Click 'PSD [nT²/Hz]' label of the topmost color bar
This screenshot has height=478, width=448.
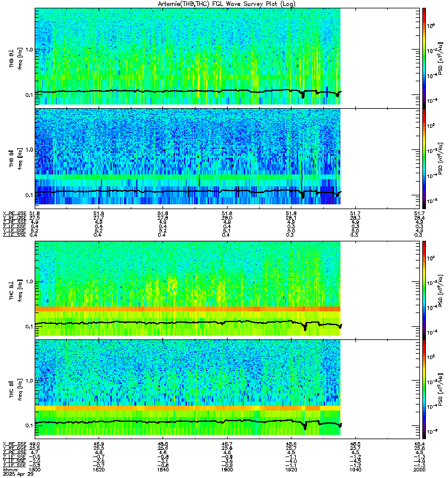point(440,58)
